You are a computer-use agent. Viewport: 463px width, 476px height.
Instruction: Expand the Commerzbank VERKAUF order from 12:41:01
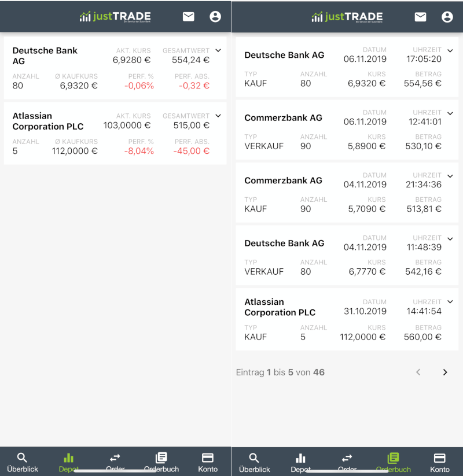click(x=450, y=113)
